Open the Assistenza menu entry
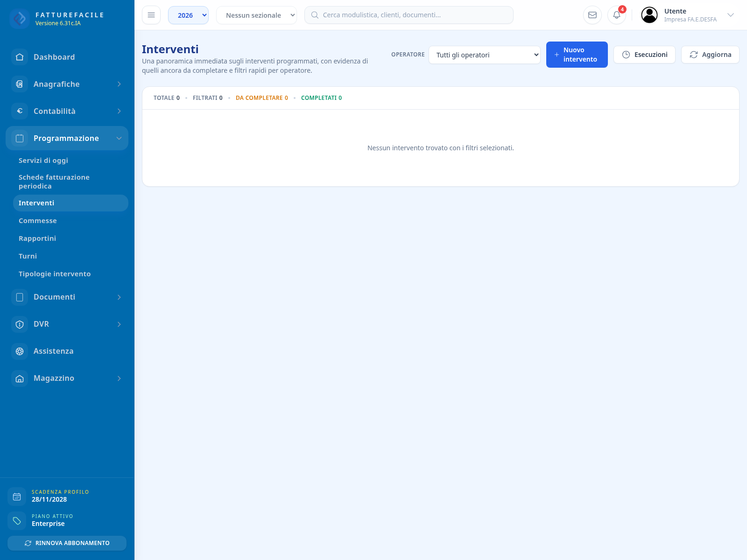This screenshot has height=560, width=747. pyautogui.click(x=67, y=351)
